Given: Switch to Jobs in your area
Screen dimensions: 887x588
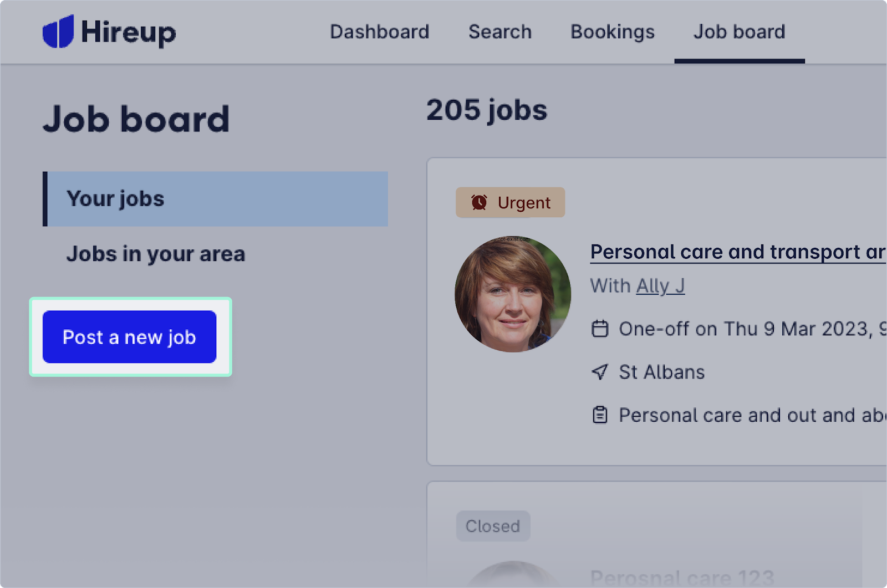Looking at the screenshot, I should pos(155,253).
